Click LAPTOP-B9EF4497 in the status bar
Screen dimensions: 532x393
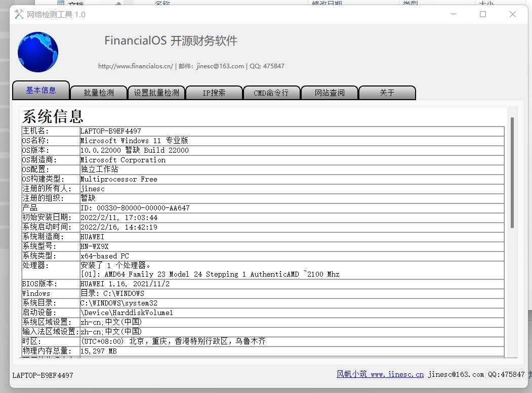click(43, 376)
